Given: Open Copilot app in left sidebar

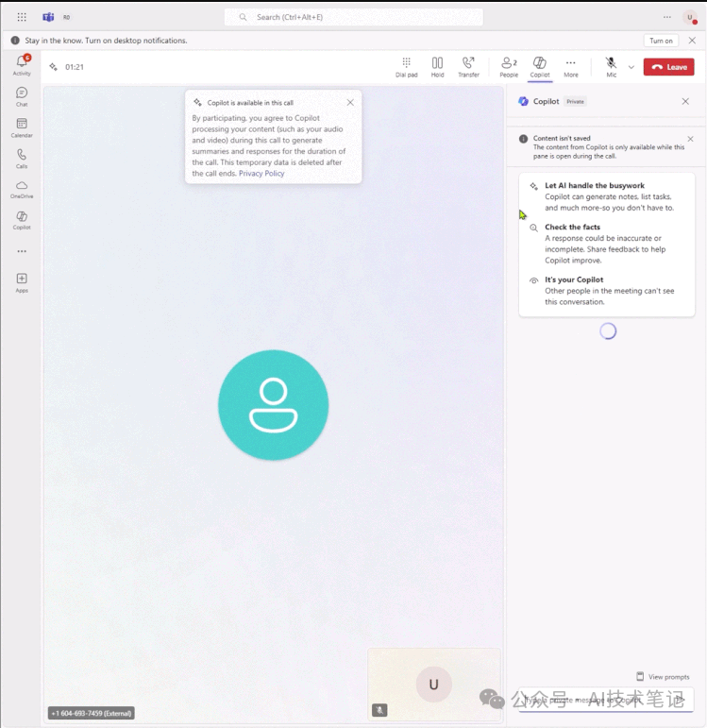Looking at the screenshot, I should (x=22, y=220).
